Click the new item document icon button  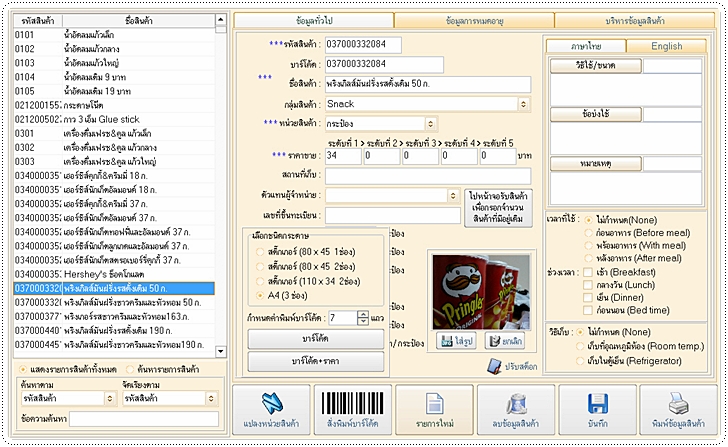point(434,409)
